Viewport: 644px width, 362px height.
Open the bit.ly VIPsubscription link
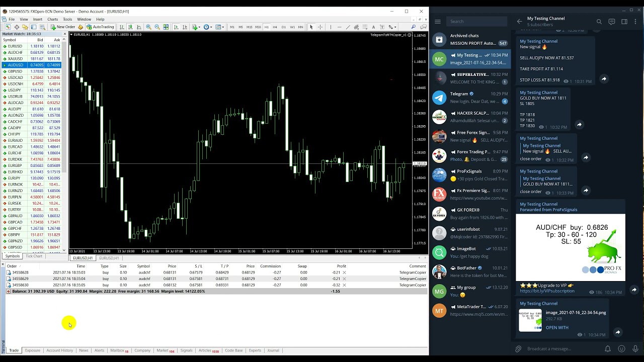[x=547, y=291]
